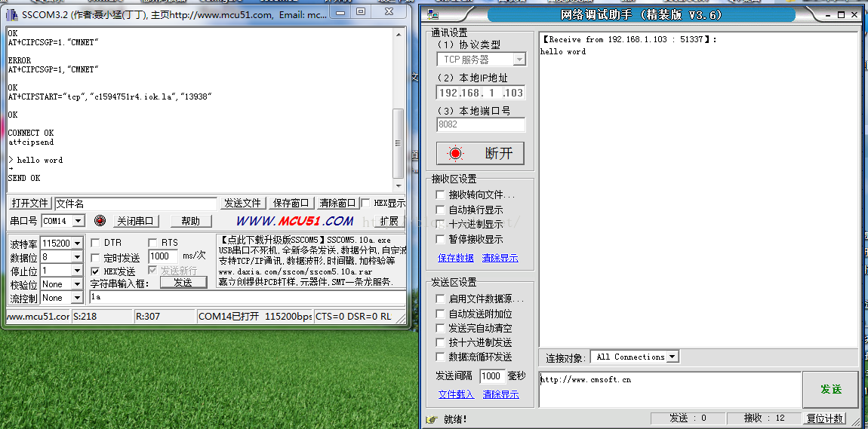Open the 停止位 1 dropdown
The image size is (868, 429).
click(x=77, y=271)
